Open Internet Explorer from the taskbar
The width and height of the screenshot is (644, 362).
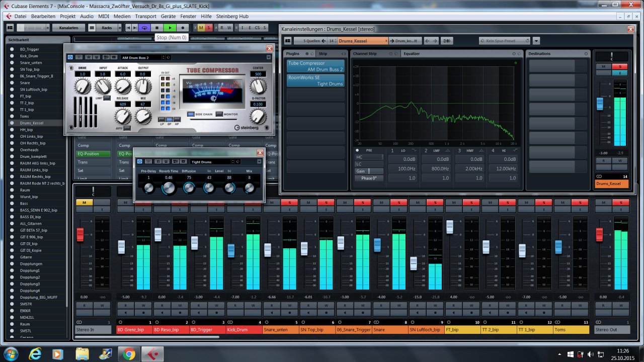pyautogui.click(x=35, y=354)
